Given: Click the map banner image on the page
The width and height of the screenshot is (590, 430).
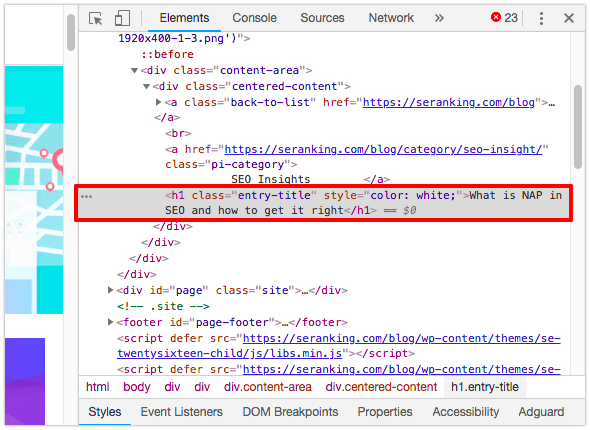Looking at the screenshot, I should pos(34,190).
